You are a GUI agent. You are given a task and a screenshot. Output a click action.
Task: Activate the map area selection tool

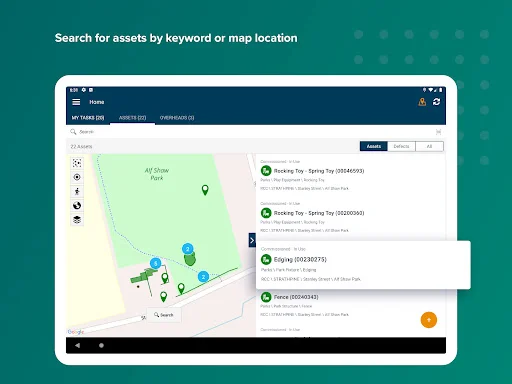click(77, 163)
